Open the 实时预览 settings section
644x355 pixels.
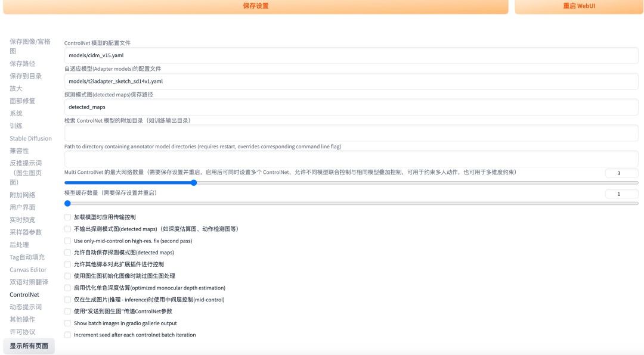(21, 219)
